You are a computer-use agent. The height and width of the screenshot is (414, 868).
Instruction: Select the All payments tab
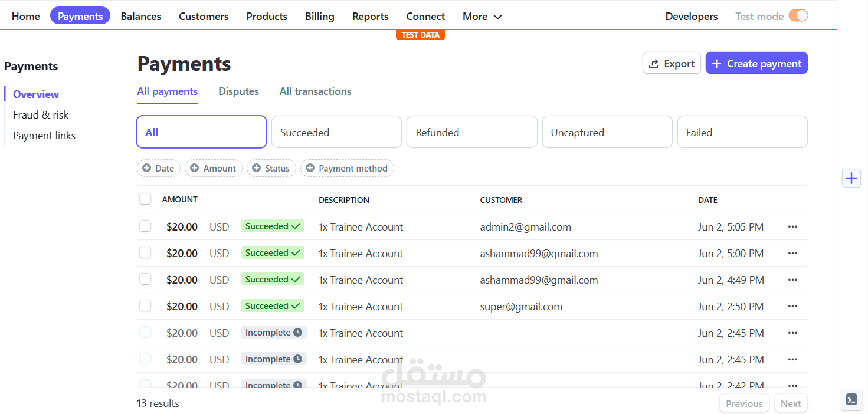(167, 91)
